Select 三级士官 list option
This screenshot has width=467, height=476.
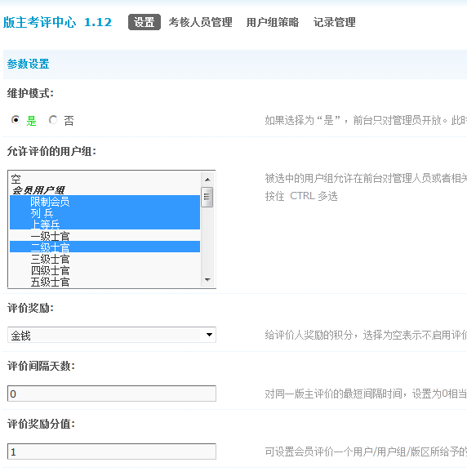(x=105, y=259)
